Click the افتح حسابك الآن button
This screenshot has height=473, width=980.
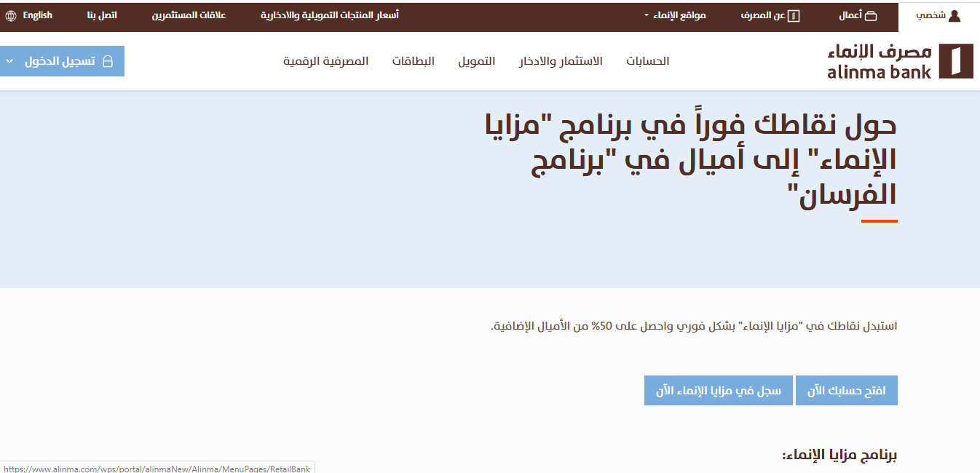[847, 391]
